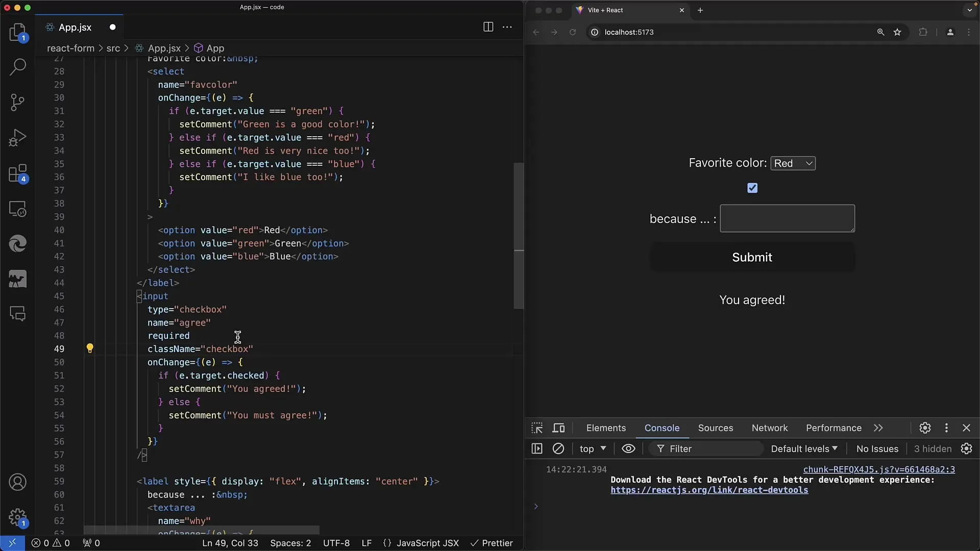
Task: Click the Prettier status bar item
Action: point(492,543)
